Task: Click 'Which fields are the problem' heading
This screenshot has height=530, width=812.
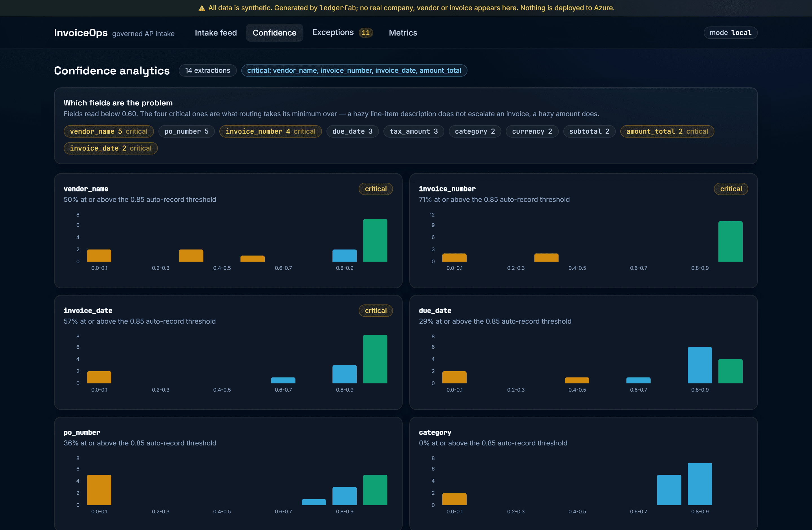Action: 118,103
